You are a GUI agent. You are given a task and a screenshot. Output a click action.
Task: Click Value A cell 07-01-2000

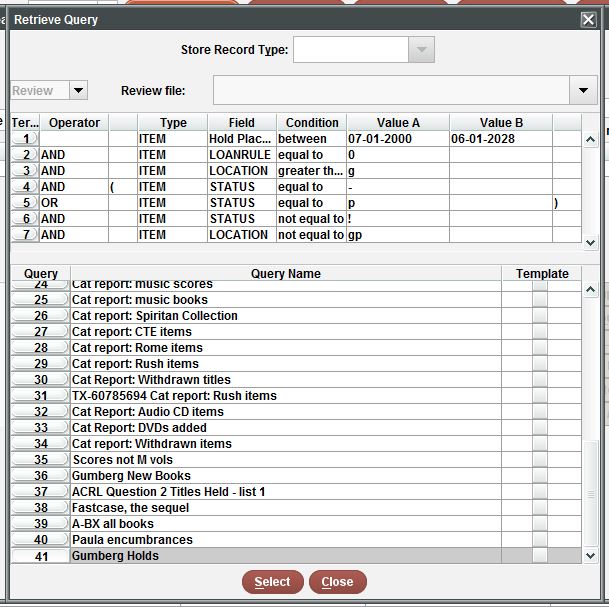pos(398,139)
